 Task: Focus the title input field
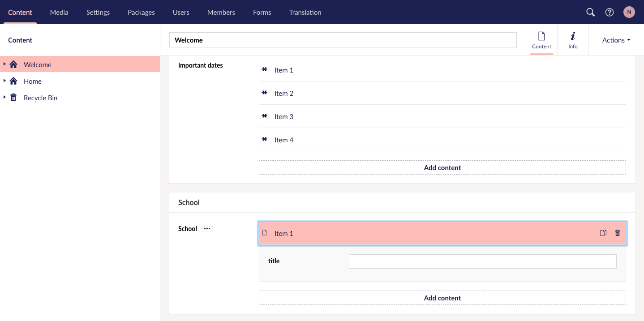click(x=482, y=261)
